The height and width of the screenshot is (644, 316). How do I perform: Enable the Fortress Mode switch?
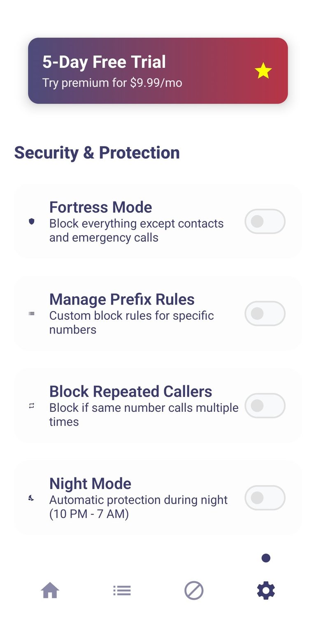(x=265, y=222)
